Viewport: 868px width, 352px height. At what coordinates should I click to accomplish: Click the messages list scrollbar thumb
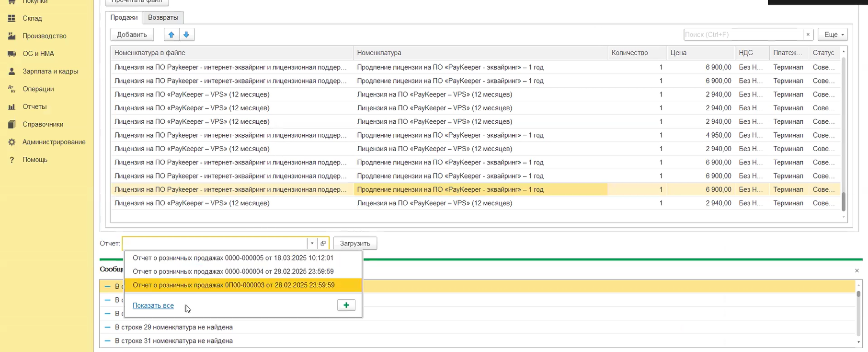[x=859, y=294]
